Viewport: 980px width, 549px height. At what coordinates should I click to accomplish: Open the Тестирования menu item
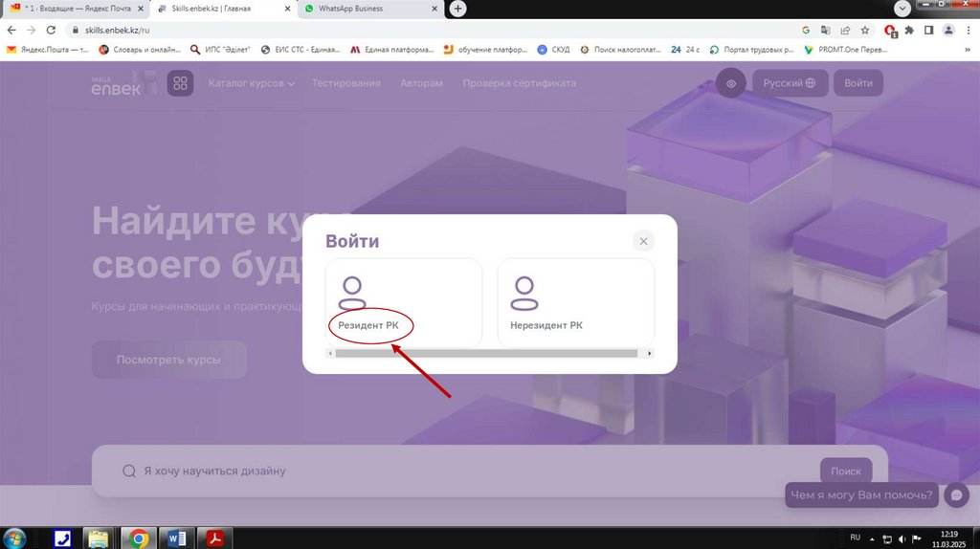coord(345,83)
